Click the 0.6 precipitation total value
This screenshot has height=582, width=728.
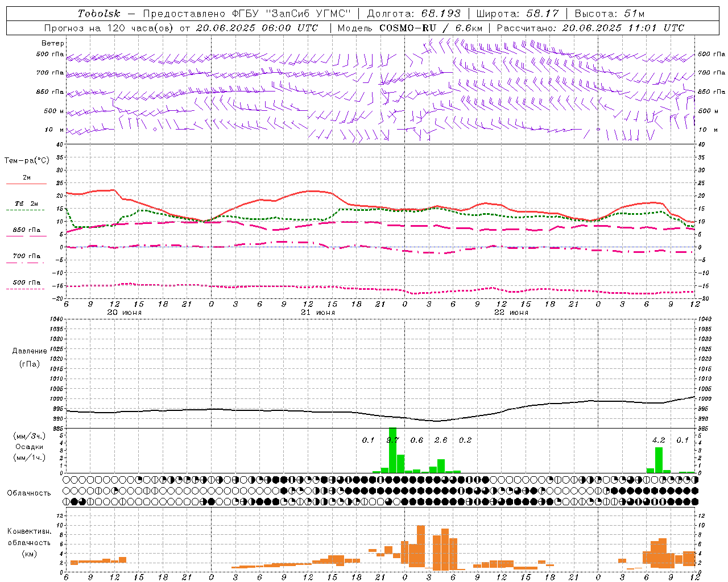pyautogui.click(x=417, y=440)
